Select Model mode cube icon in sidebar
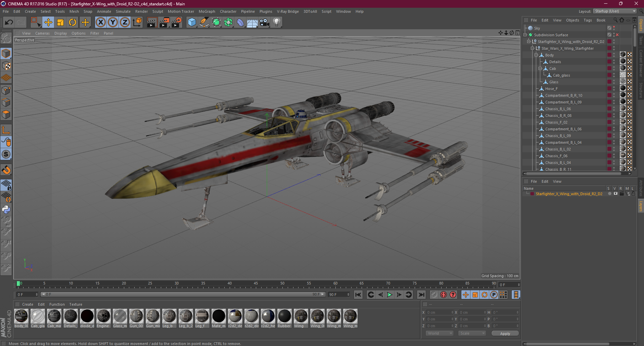The width and height of the screenshot is (644, 346). (6, 53)
